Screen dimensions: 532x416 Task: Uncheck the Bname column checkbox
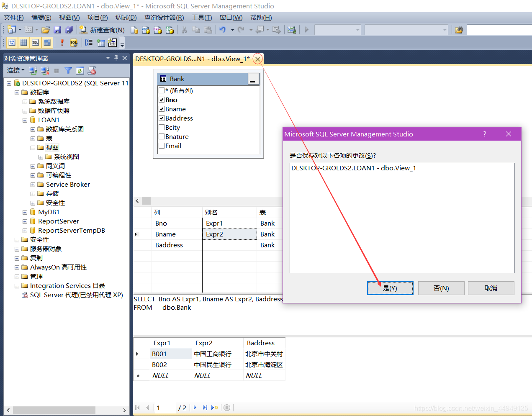[x=162, y=109]
